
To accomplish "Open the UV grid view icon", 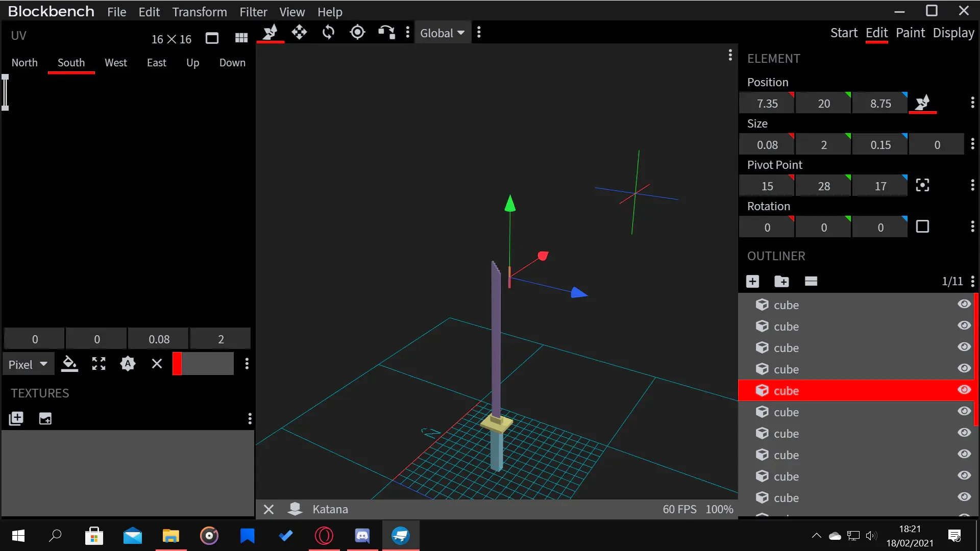I will 241,38.
